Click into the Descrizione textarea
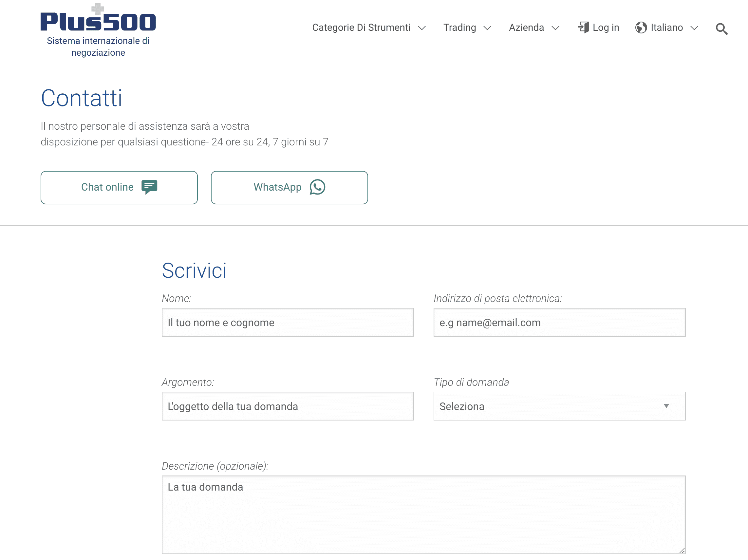The height and width of the screenshot is (560, 748). click(423, 514)
